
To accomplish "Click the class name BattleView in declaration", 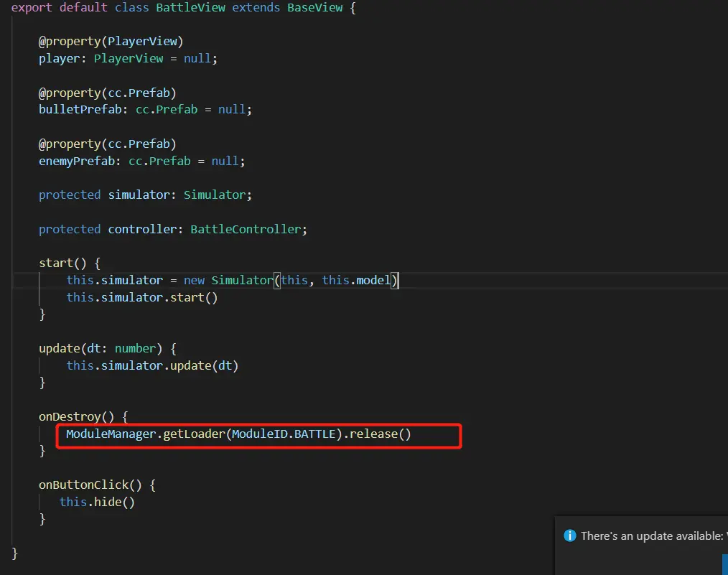I will [190, 8].
